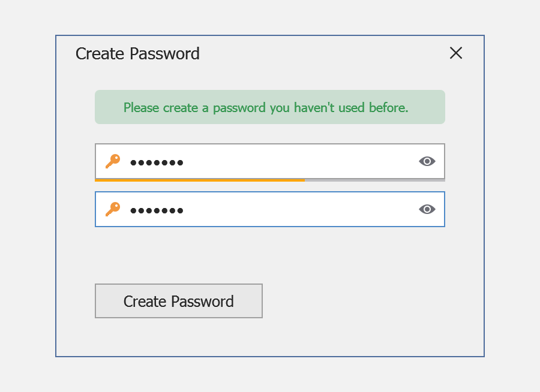Click empty space right of Create Password button

(x=360, y=301)
